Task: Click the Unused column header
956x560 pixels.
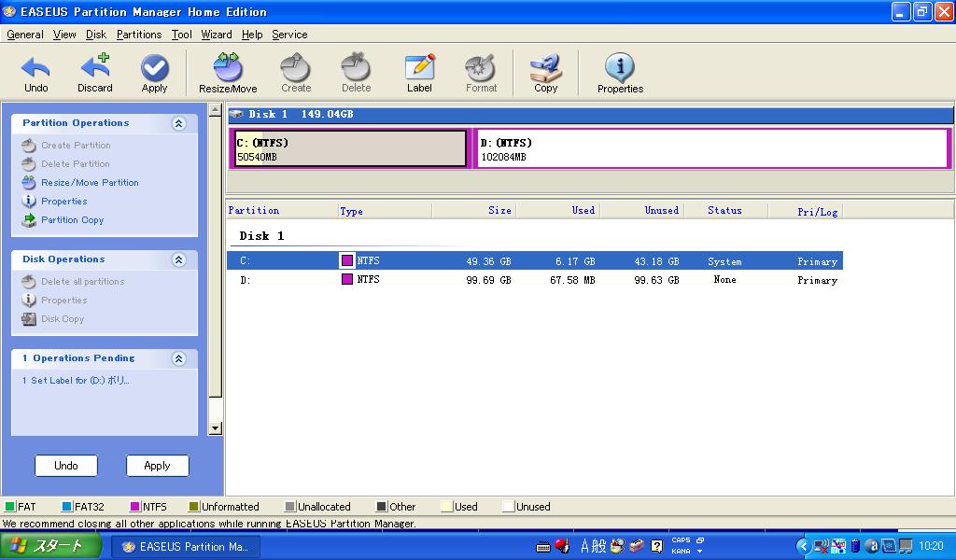Action: tap(642, 210)
